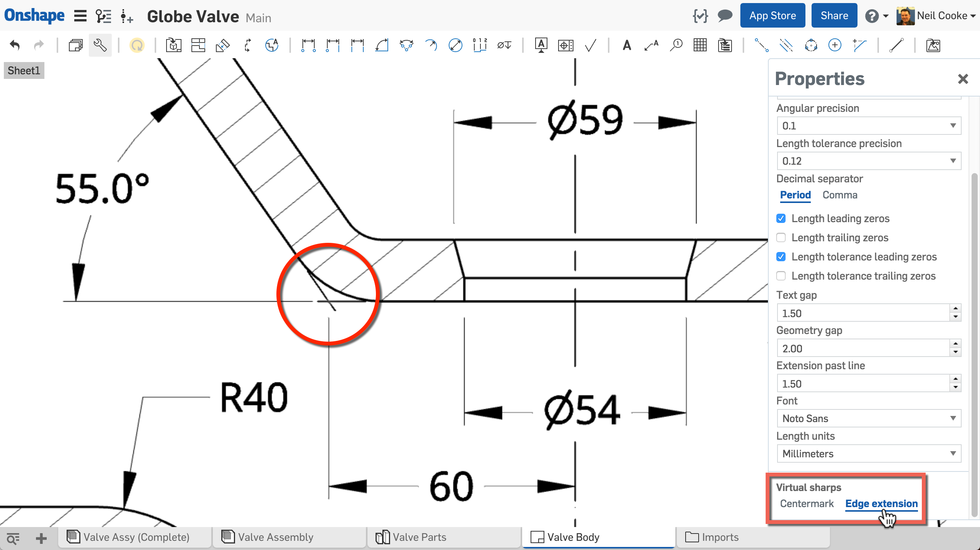
Task: Select the Valve Body drawing tab
Action: (599, 537)
